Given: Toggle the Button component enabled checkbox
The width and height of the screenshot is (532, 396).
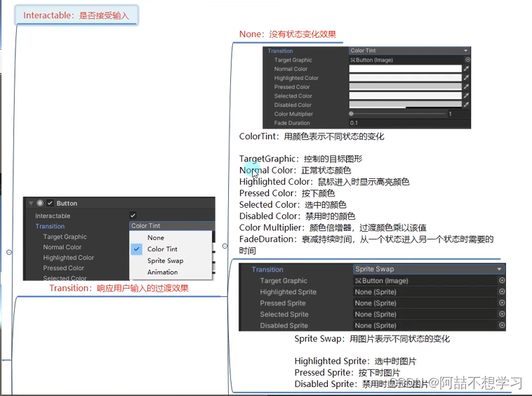Looking at the screenshot, I should pos(51,203).
